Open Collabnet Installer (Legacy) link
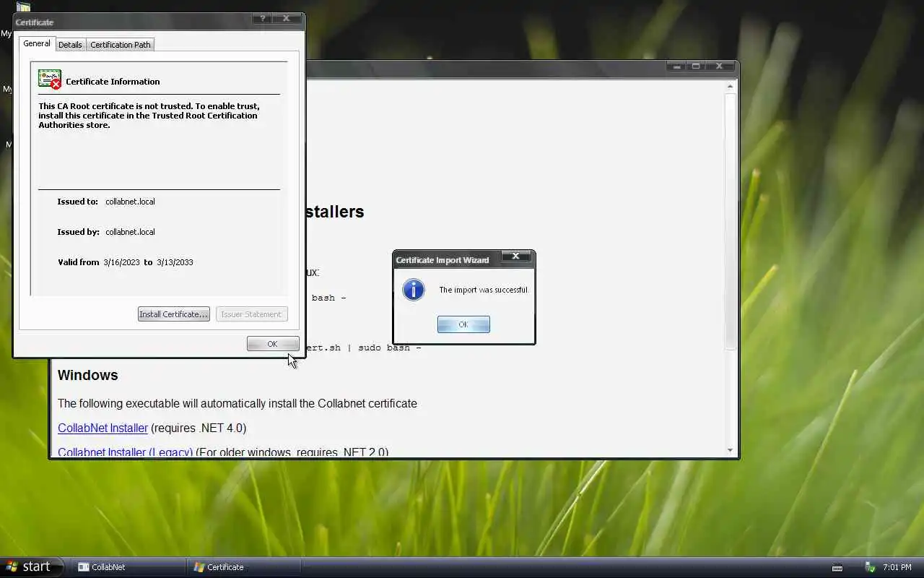This screenshot has height=578, width=924. [x=125, y=452]
